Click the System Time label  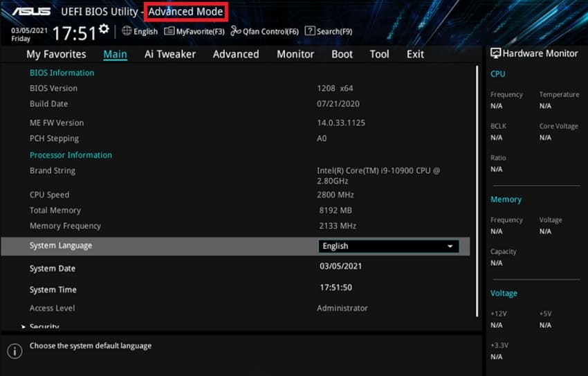(53, 290)
